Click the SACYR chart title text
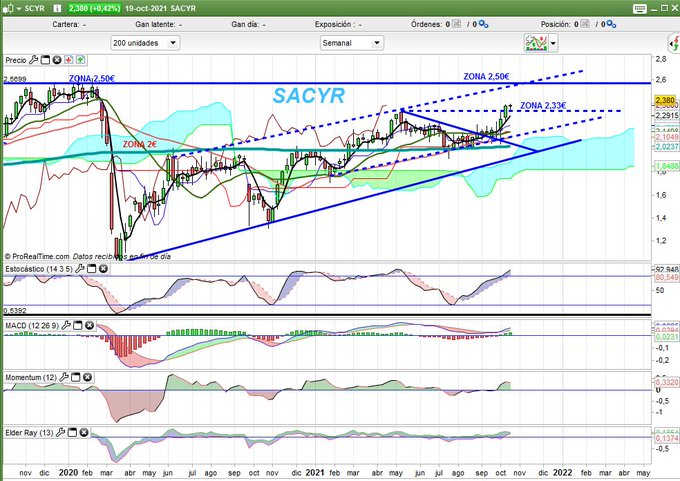Image resolution: width=680 pixels, height=481 pixels. (x=309, y=96)
